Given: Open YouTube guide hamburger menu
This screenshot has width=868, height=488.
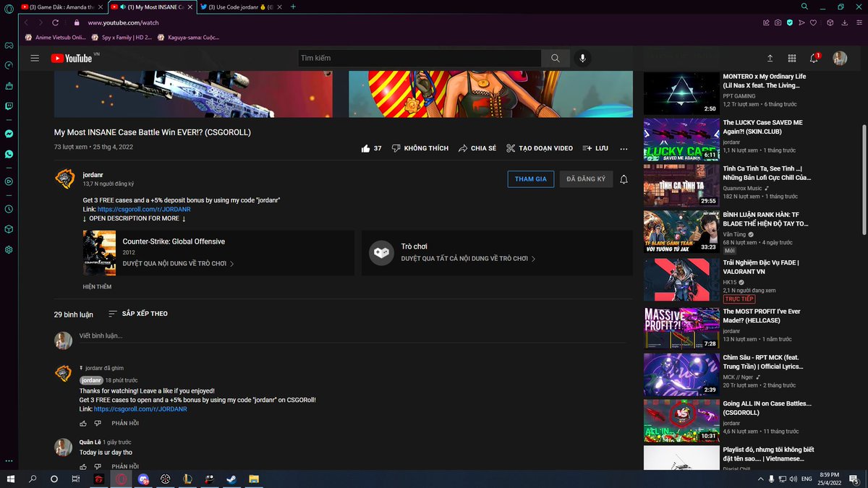Looking at the screenshot, I should pyautogui.click(x=35, y=58).
